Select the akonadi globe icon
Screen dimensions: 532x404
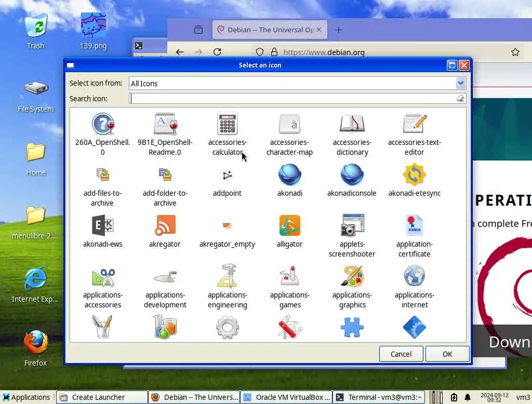[x=289, y=174]
